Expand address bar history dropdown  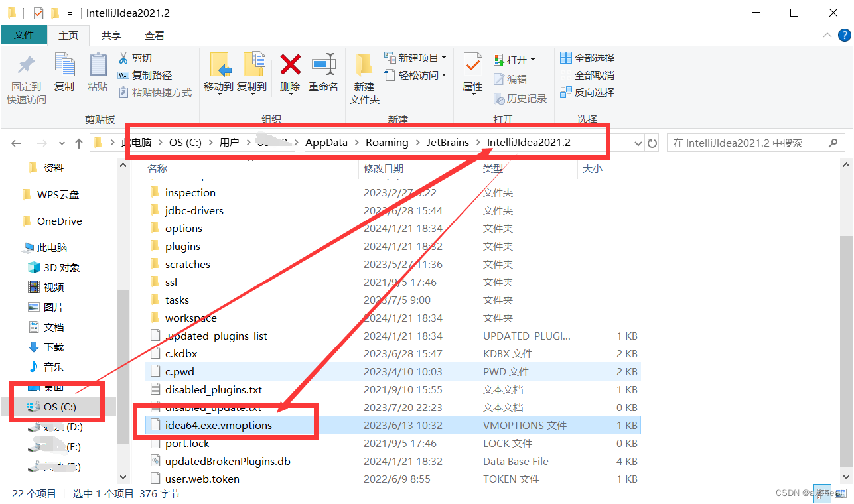point(638,143)
